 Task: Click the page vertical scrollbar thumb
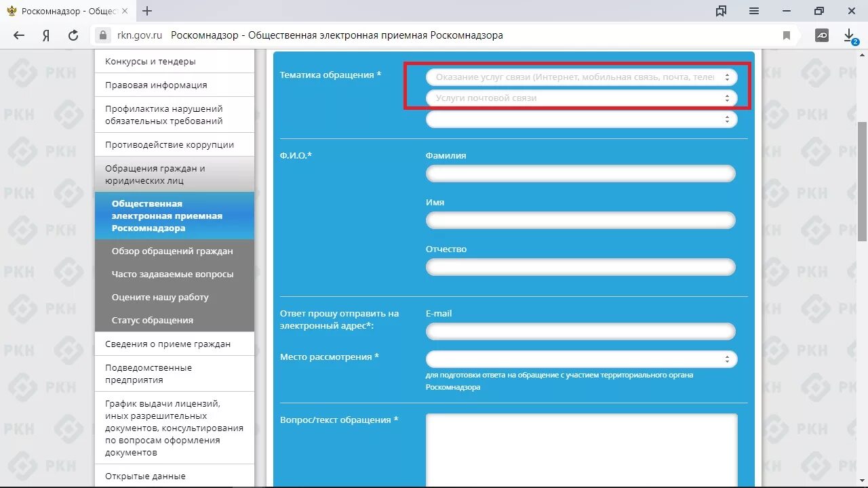coord(862,181)
